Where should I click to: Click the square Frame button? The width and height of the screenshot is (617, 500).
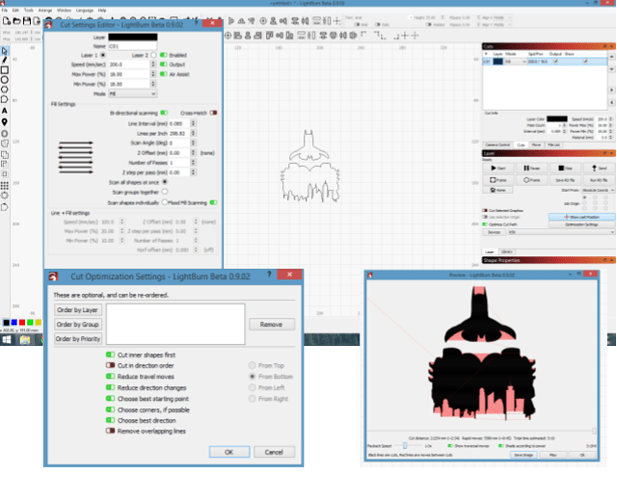[498, 180]
